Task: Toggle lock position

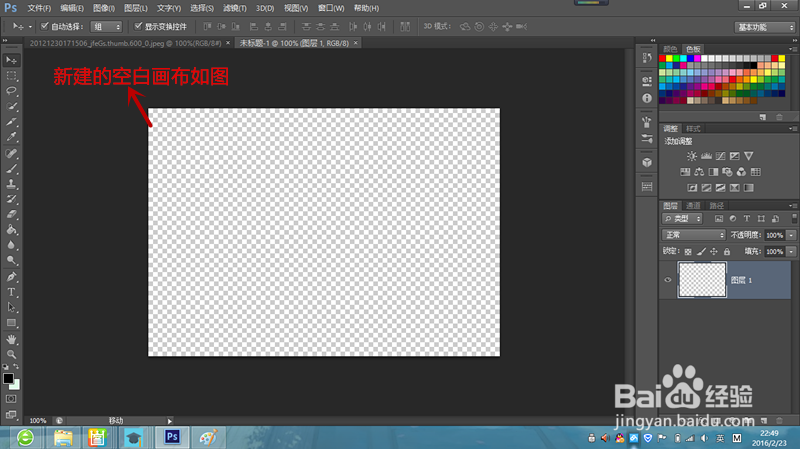Action: pyautogui.click(x=714, y=251)
